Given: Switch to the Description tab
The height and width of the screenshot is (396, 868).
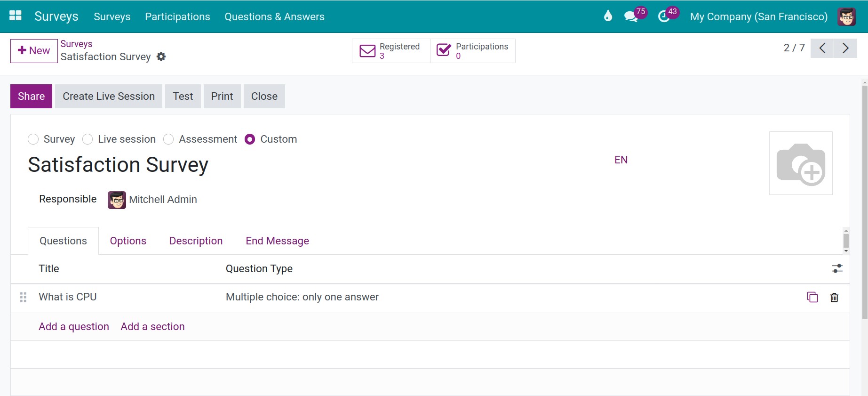Looking at the screenshot, I should pyautogui.click(x=196, y=241).
